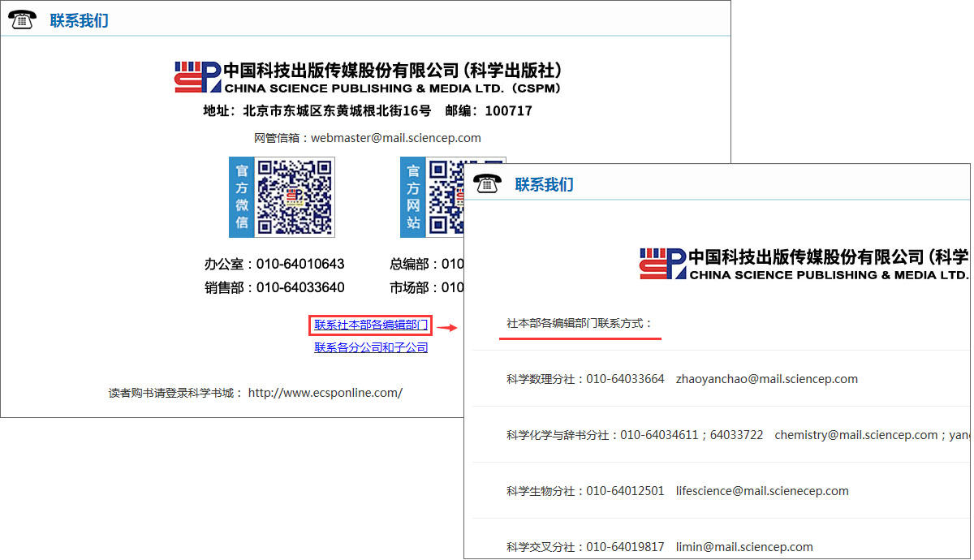Open the http://www.ecsponline.com/ bookstore link
Image resolution: width=974 pixels, height=560 pixels.
pos(325,393)
